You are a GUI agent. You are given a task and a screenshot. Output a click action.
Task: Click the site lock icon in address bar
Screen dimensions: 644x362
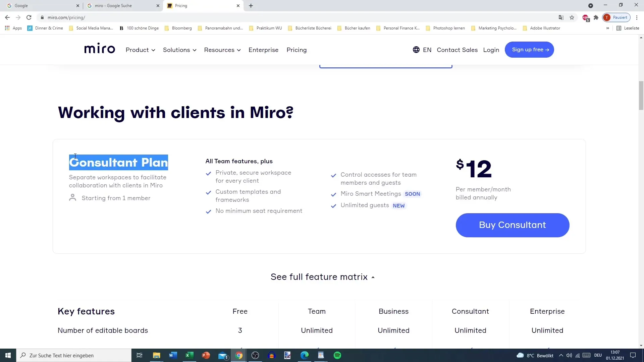coord(42,17)
